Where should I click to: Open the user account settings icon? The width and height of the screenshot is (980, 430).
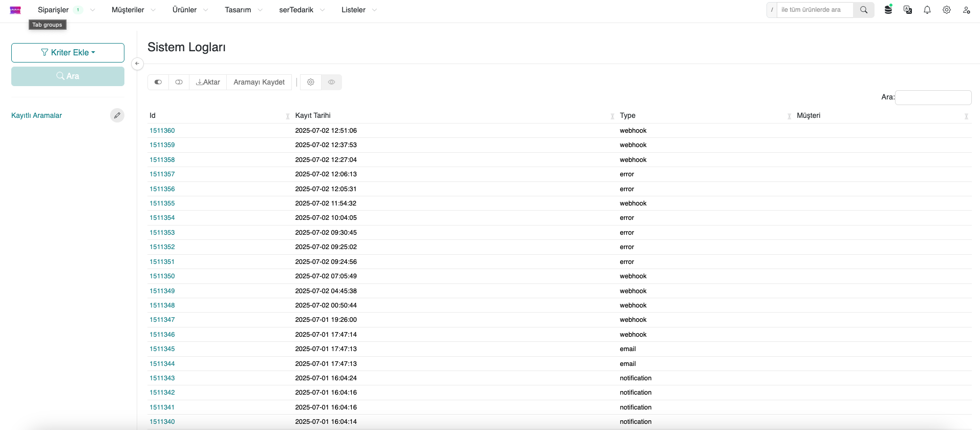pyautogui.click(x=966, y=10)
